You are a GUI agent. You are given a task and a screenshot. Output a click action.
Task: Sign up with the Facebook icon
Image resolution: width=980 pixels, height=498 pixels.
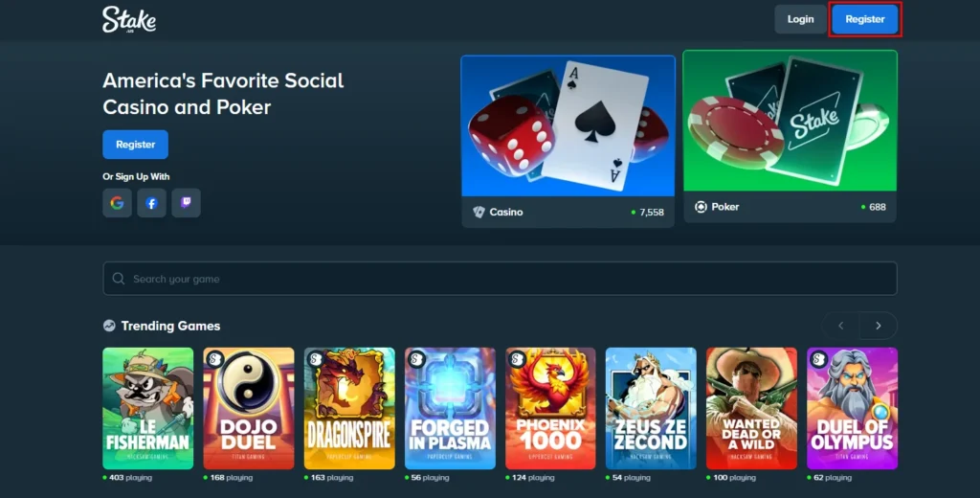[151, 203]
